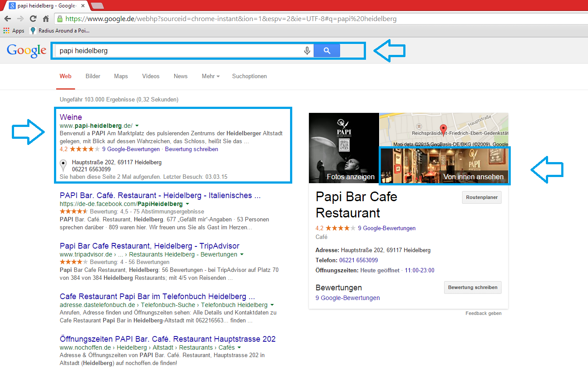
Task: Click the Papi Bar Cafe Restaurant panel title
Action: pyautogui.click(x=356, y=205)
